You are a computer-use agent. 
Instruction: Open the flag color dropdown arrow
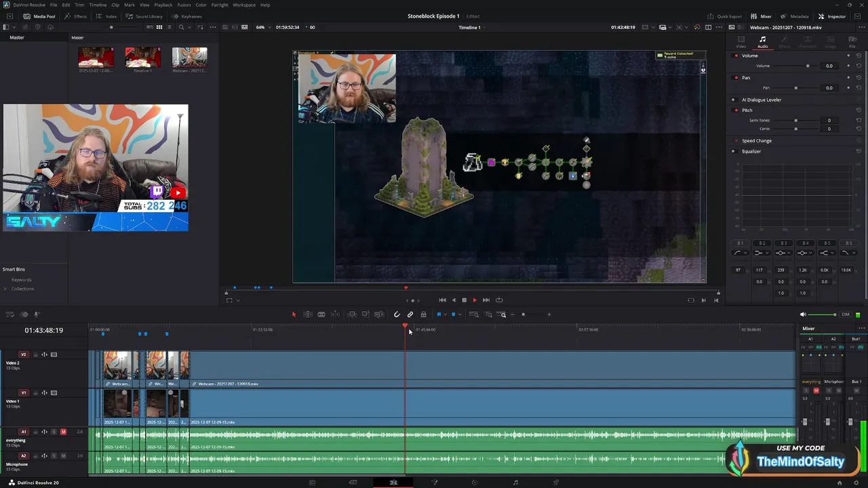pyautogui.click(x=444, y=314)
